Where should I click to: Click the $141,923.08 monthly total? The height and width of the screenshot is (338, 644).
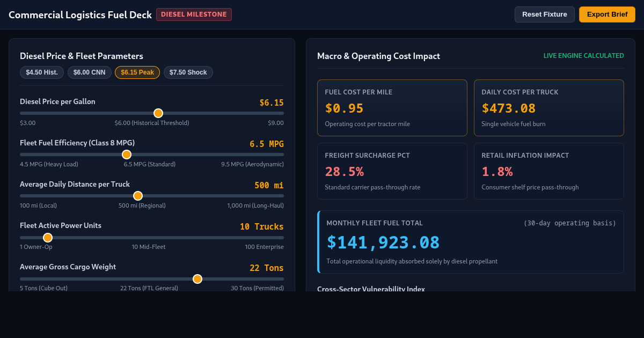click(383, 243)
